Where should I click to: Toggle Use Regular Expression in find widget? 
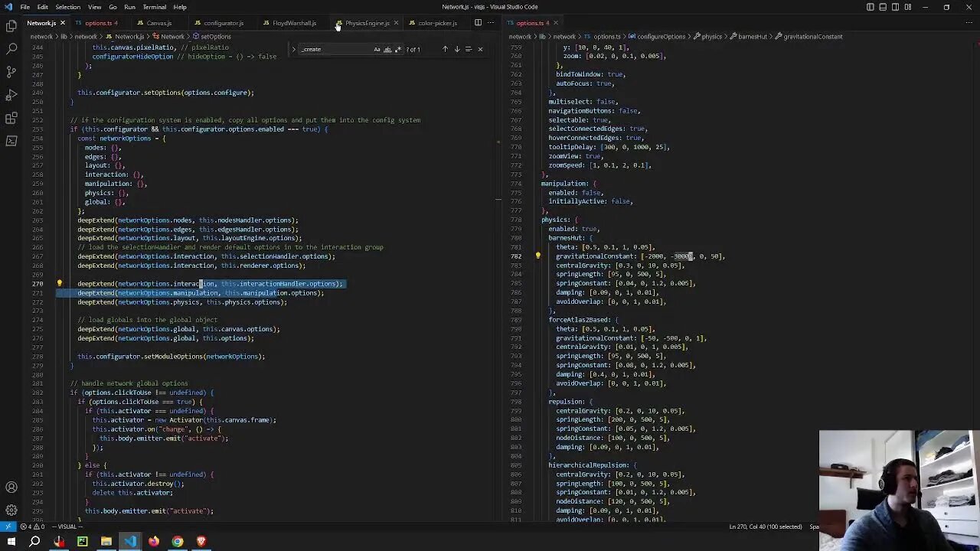398,49
